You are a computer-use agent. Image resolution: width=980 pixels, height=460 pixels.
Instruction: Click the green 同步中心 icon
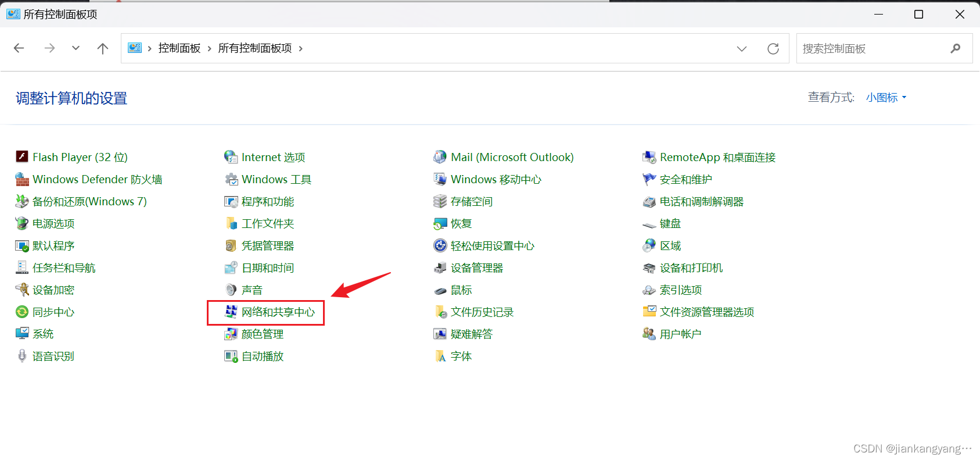pos(22,312)
